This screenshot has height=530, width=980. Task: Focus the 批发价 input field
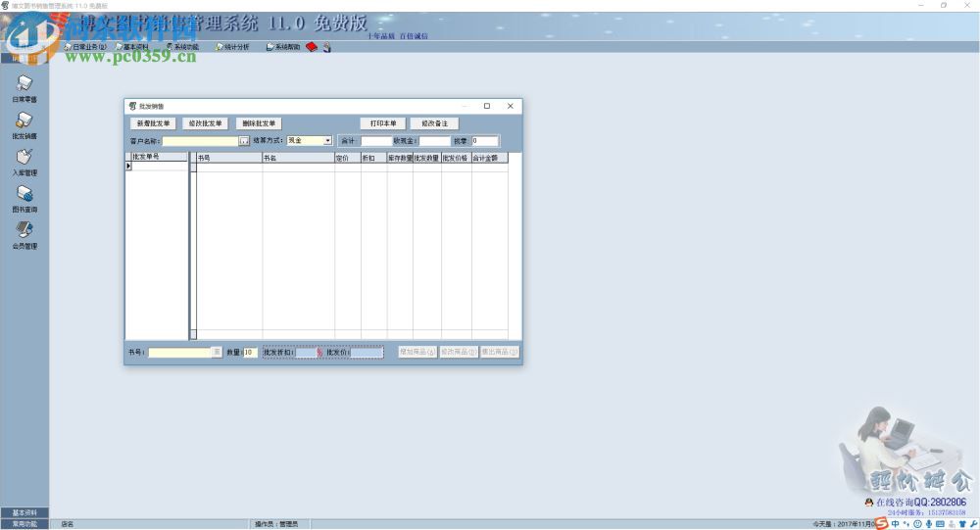[367, 353]
